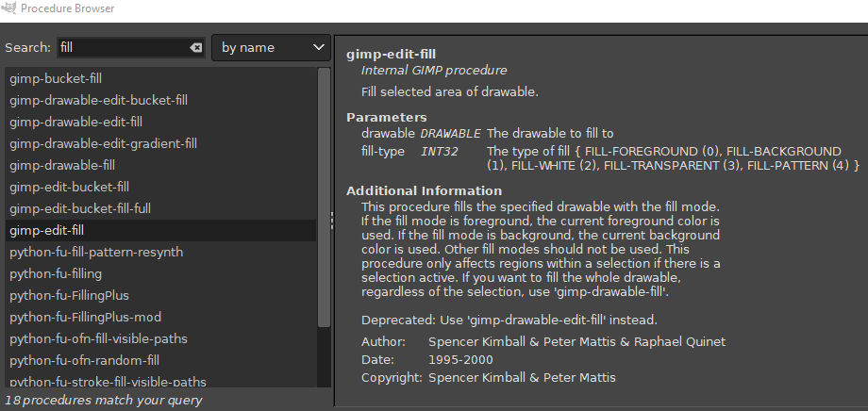
Task: Select highlighted gimp-edit-fill list item
Action: pos(47,230)
